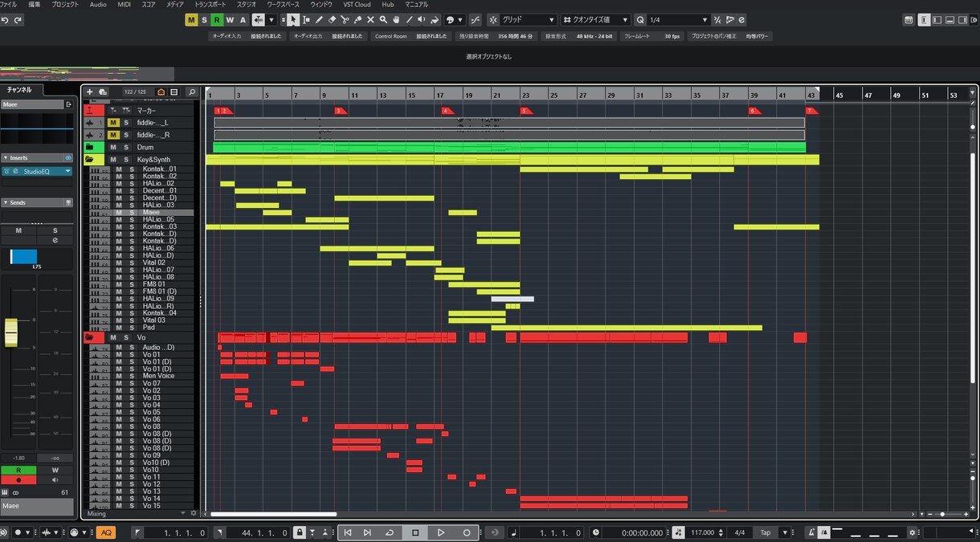This screenshot has height=542, width=980.
Task: Show the lower zone panel icon
Action: [x=950, y=19]
